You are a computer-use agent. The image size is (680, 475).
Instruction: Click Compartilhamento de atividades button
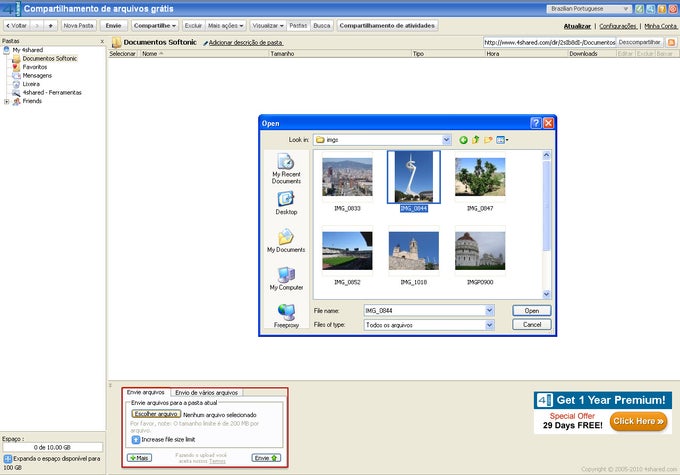(x=387, y=26)
